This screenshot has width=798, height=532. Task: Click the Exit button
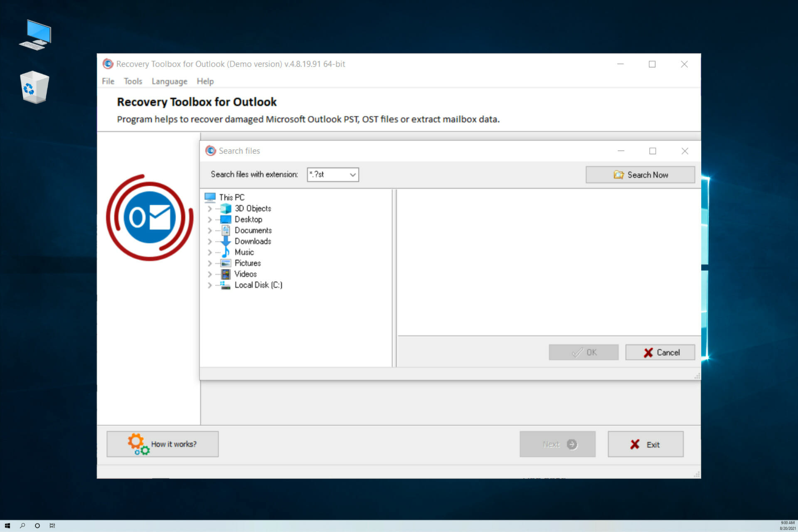[x=645, y=444]
